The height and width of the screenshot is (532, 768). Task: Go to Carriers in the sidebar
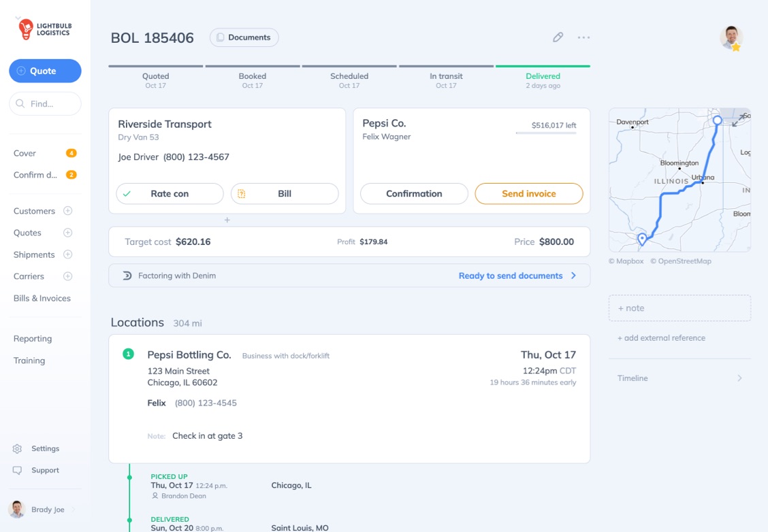[x=29, y=276]
